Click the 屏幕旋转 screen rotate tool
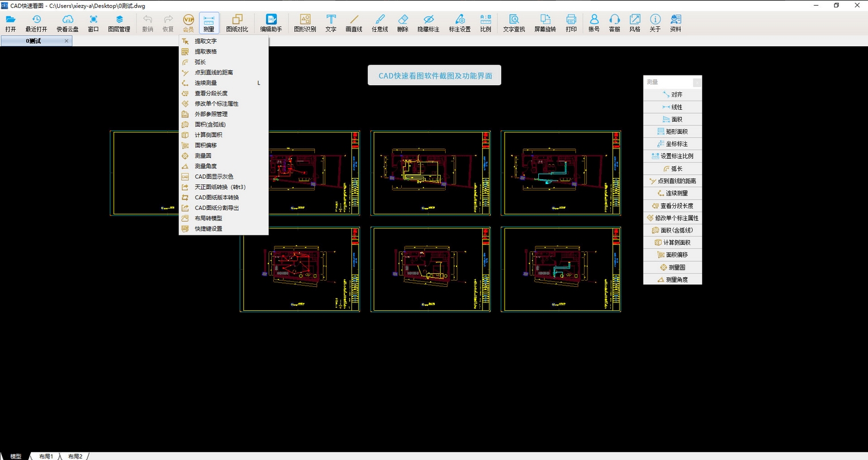The width and height of the screenshot is (868, 460). (x=545, y=23)
